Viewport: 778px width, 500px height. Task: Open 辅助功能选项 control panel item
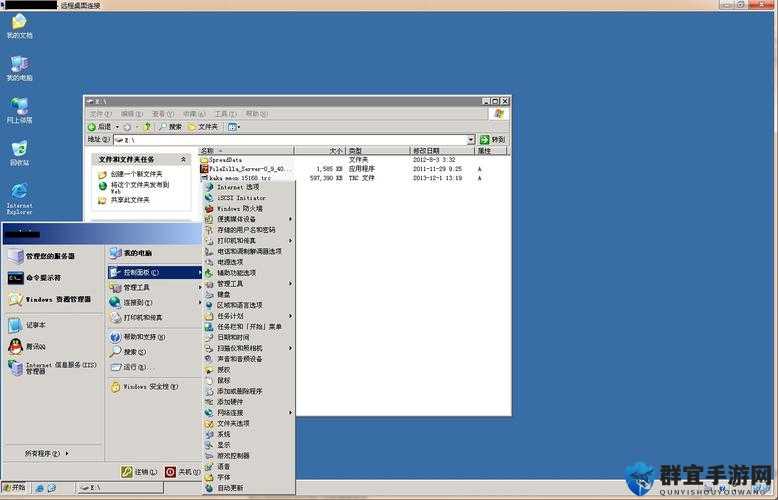(x=249, y=273)
